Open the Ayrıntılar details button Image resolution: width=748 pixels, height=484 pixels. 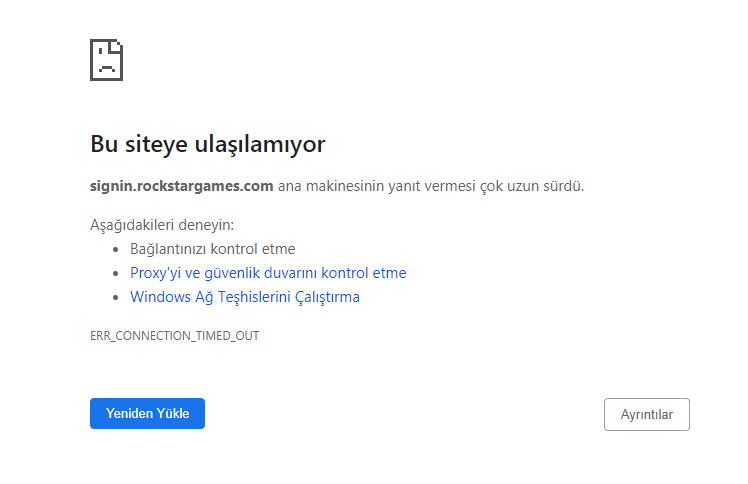(x=647, y=414)
